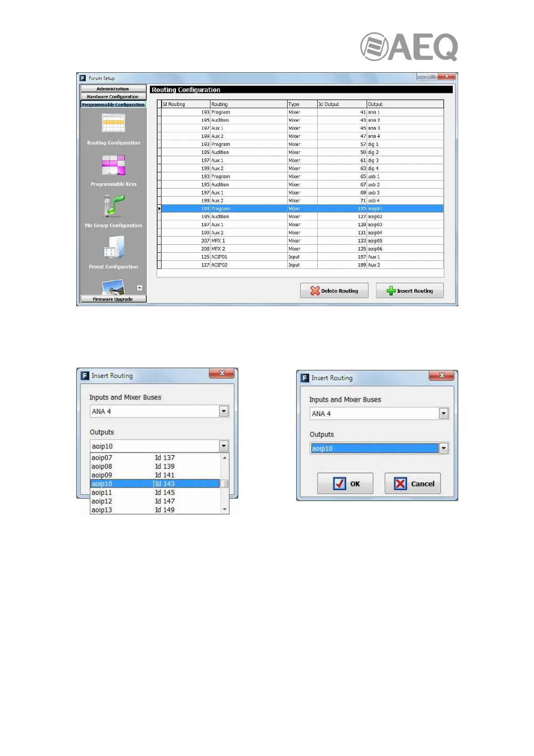Click the F icon of left Insert Routing dialog

click(x=85, y=376)
